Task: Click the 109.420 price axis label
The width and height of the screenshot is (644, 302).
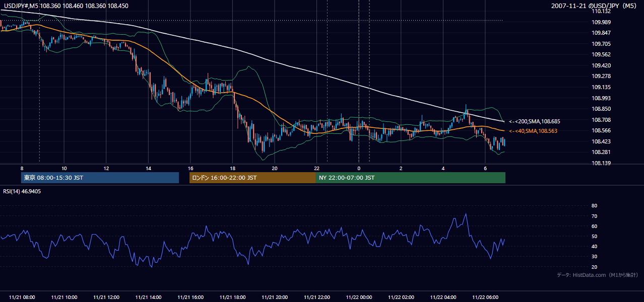Action: pyautogui.click(x=602, y=65)
